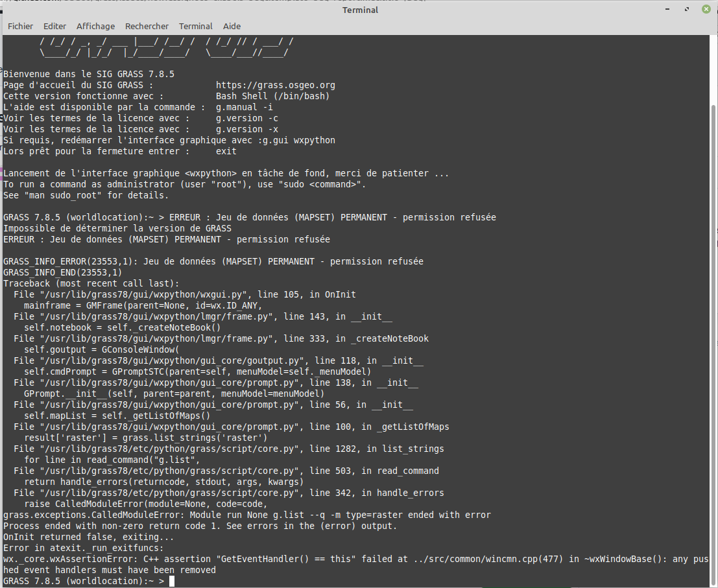The width and height of the screenshot is (718, 588).
Task: Restore the Terminal window size
Action: tap(686, 9)
